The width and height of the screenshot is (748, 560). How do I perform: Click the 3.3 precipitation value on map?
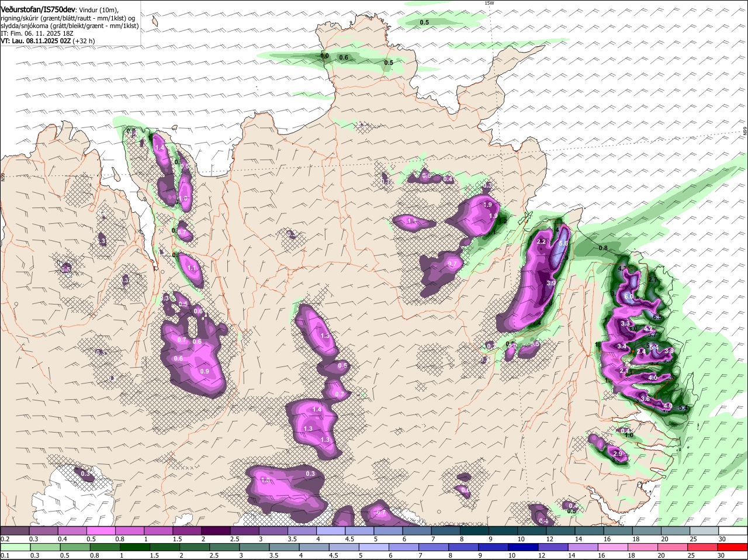coord(625,323)
